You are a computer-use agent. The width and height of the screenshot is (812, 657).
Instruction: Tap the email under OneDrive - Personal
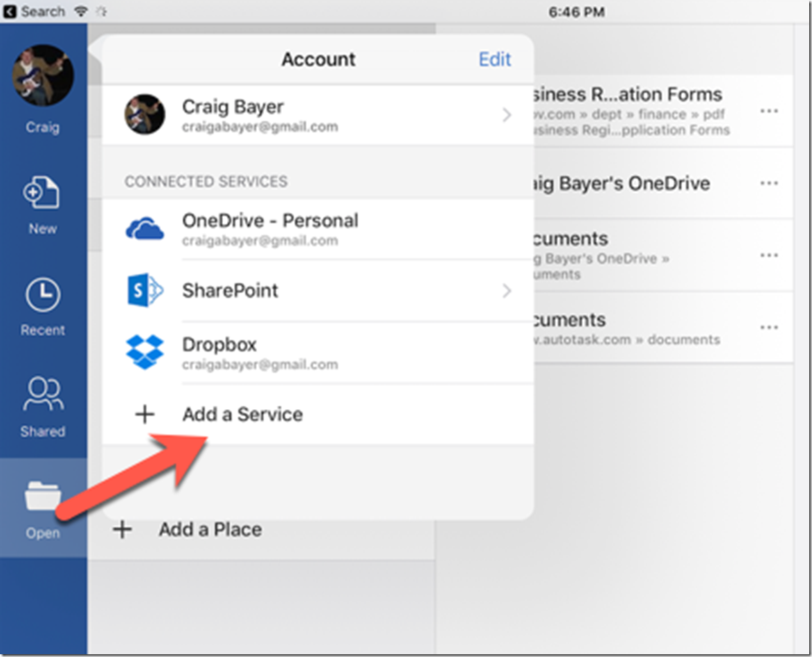[260, 240]
